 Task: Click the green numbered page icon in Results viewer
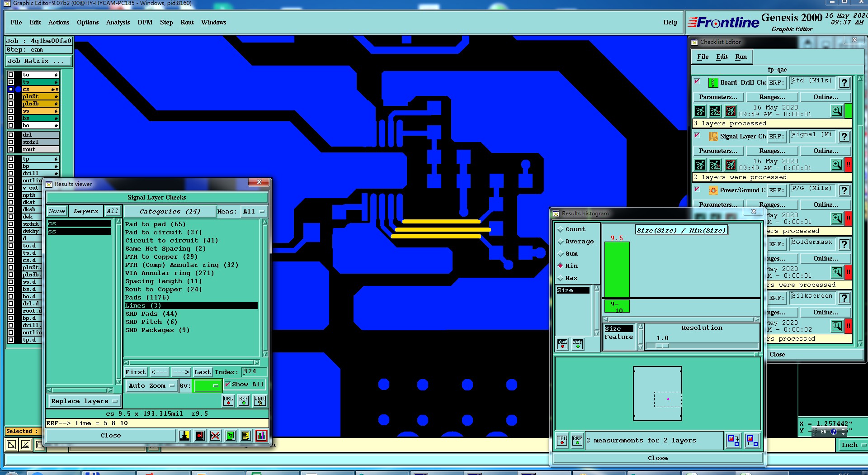(x=231, y=436)
